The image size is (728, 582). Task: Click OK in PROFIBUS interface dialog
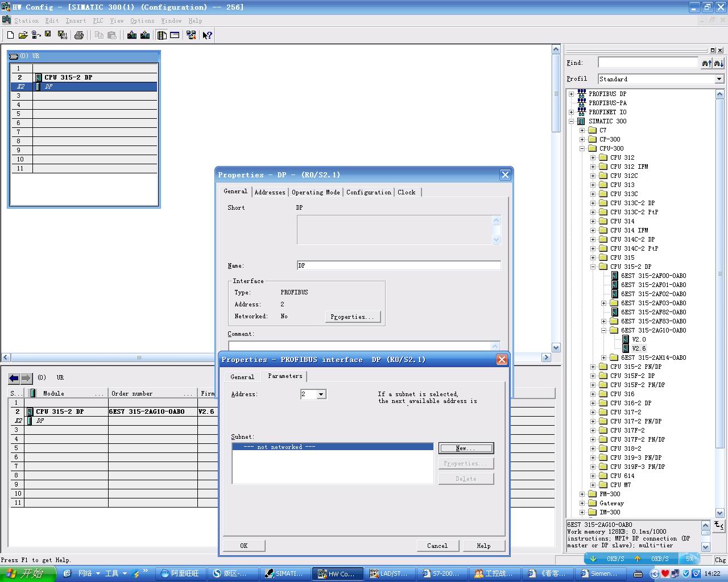click(x=244, y=546)
